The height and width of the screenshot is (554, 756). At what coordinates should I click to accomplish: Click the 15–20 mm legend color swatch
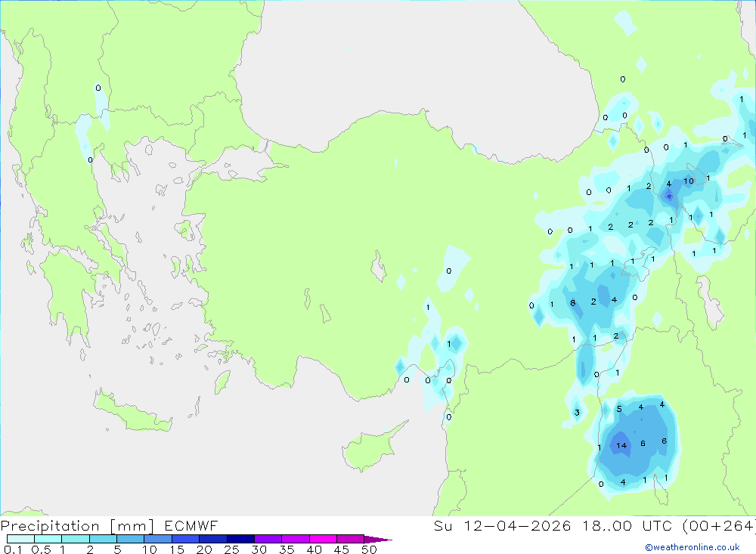point(185,539)
